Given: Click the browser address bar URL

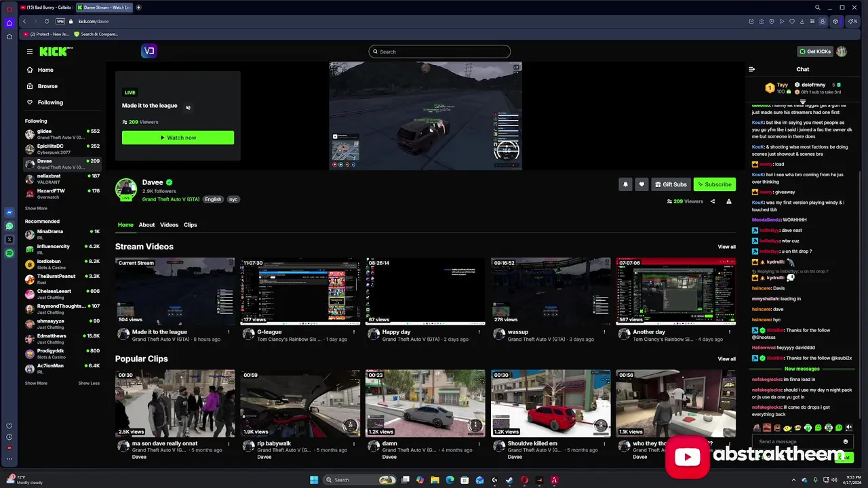Looking at the screenshot, I should click(94, 21).
